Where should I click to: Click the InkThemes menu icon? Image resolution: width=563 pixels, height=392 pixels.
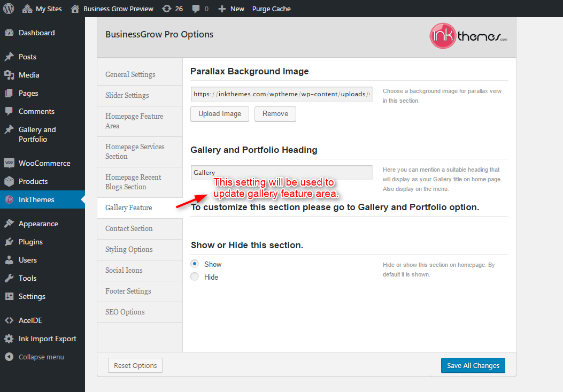[x=9, y=199]
